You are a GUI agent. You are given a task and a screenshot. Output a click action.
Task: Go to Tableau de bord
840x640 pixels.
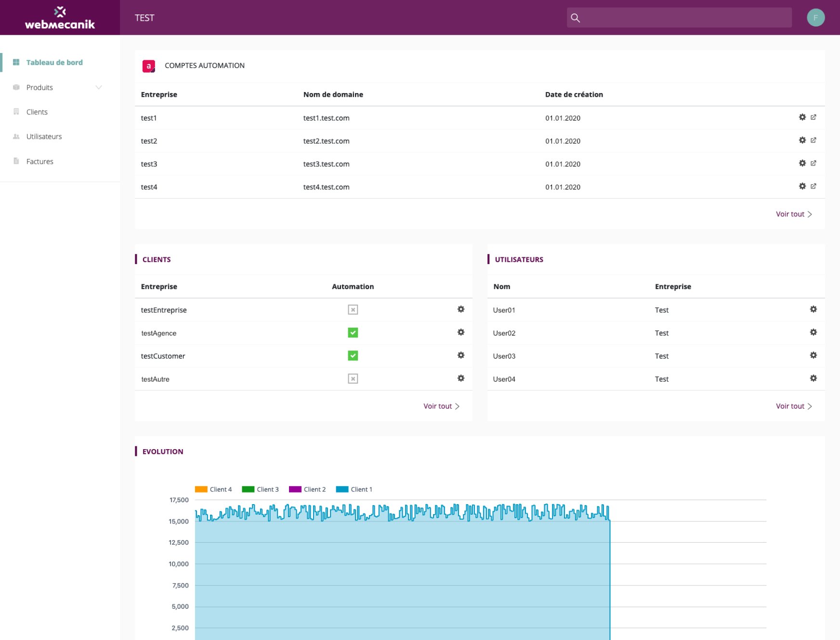[x=54, y=62]
